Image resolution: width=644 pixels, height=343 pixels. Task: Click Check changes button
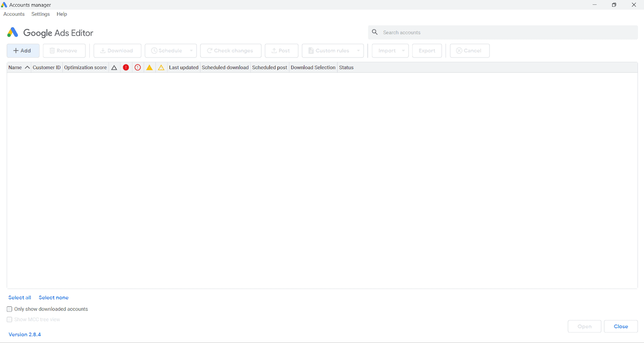(231, 51)
